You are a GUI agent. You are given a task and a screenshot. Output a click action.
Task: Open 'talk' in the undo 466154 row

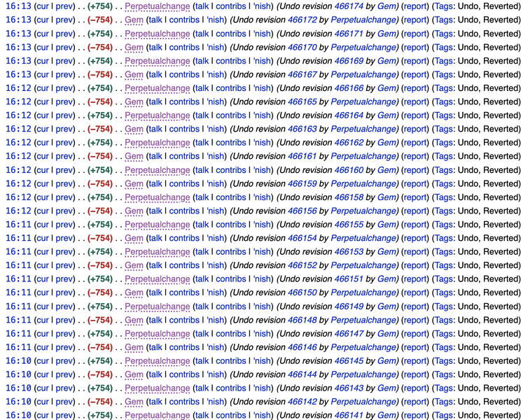tap(155, 238)
